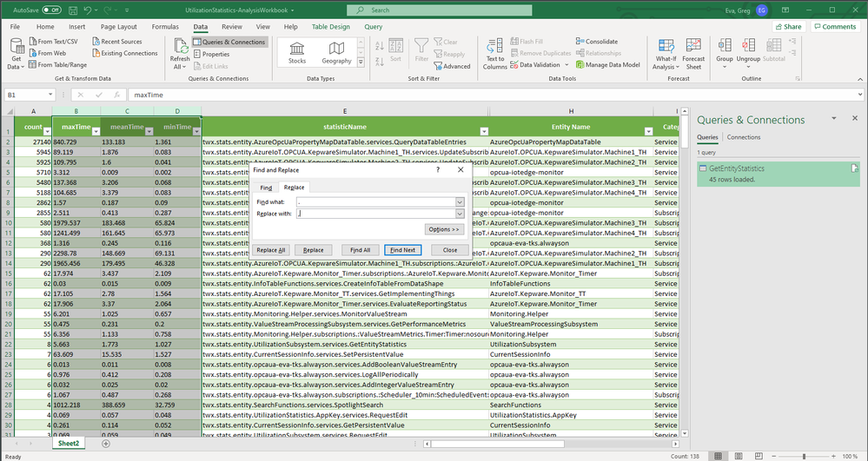Click the Undo arrow
The width and height of the screenshot is (868, 461).
88,10
